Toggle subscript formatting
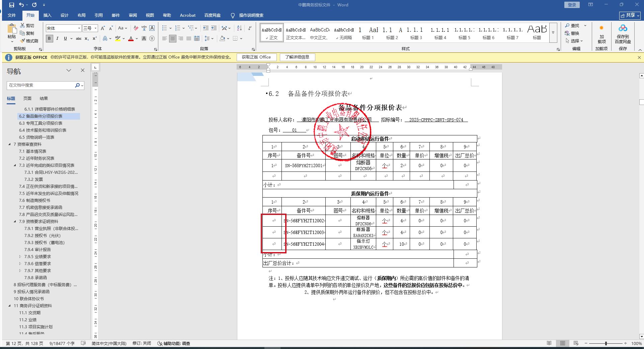The width and height of the screenshot is (644, 349). (87, 39)
